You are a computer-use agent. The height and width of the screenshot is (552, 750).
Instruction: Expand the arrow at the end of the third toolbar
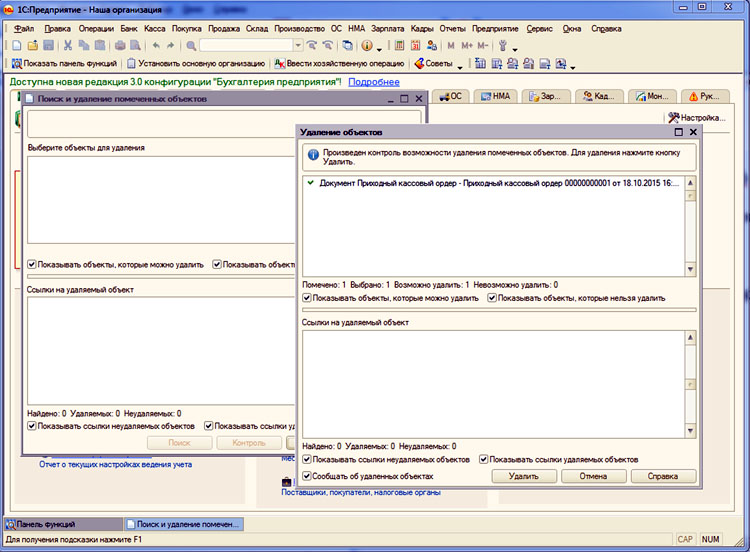[573, 66]
